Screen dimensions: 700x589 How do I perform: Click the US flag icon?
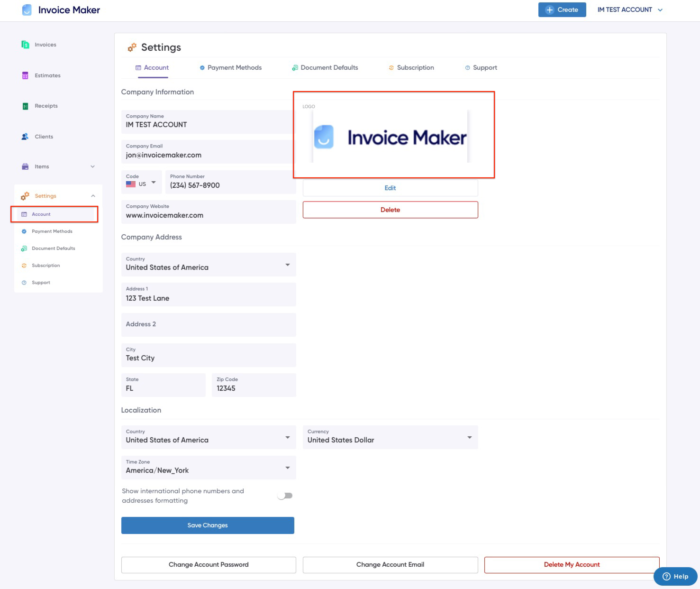coord(131,184)
